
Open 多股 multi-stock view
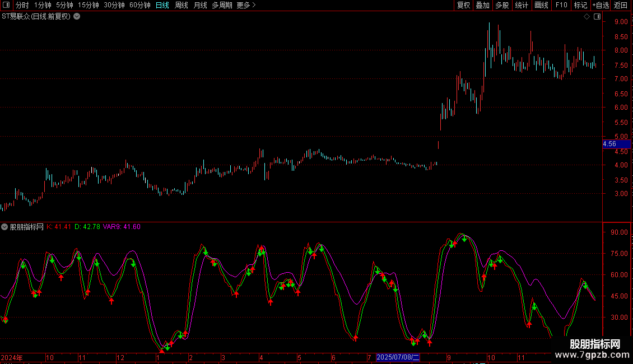(502, 5)
